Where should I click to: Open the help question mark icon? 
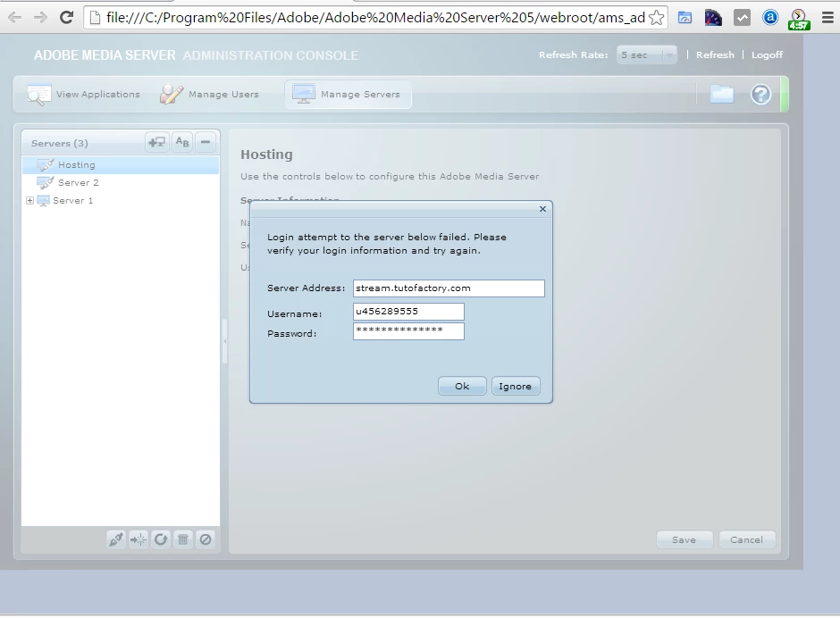760,95
